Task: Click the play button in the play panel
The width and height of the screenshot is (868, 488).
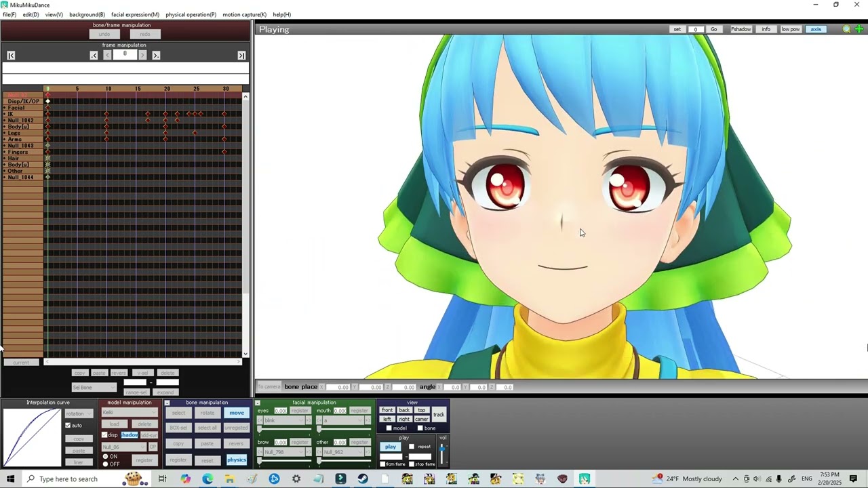Action: (391, 447)
